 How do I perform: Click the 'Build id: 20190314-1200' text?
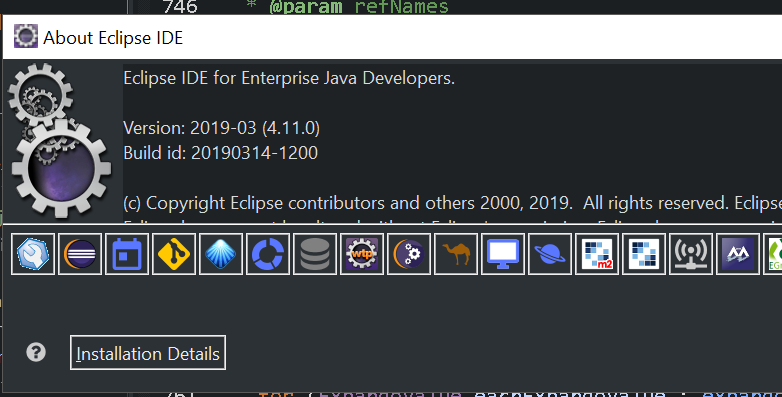(x=220, y=153)
